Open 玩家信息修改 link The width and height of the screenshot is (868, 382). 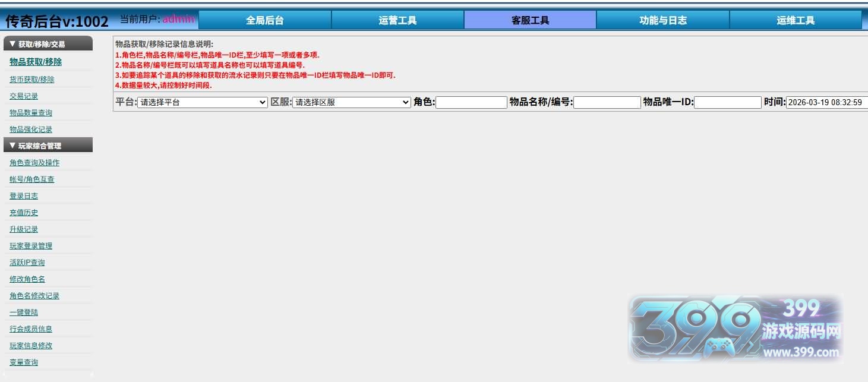click(31, 345)
